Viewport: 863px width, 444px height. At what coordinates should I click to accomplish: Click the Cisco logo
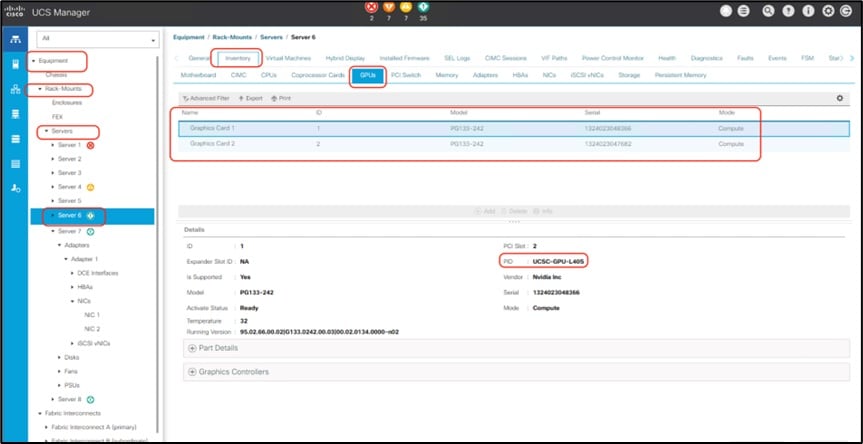click(14, 12)
